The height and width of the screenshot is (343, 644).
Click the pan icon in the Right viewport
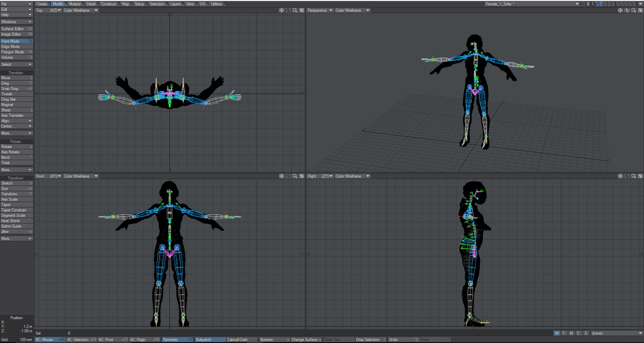(x=619, y=176)
